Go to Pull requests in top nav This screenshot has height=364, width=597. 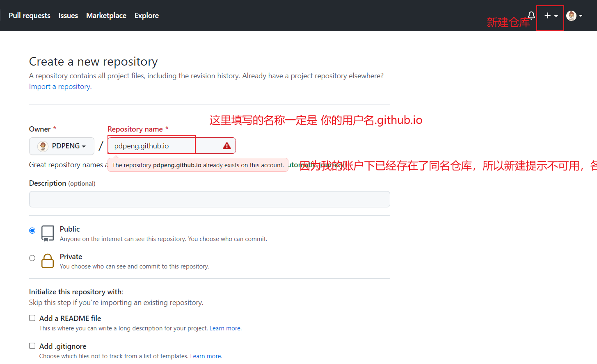(x=30, y=16)
